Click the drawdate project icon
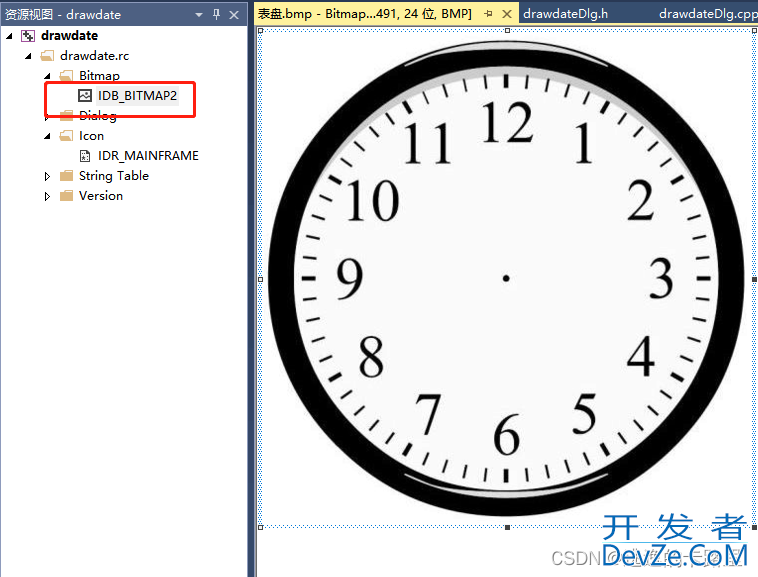This screenshot has height=577, width=758. [28, 36]
